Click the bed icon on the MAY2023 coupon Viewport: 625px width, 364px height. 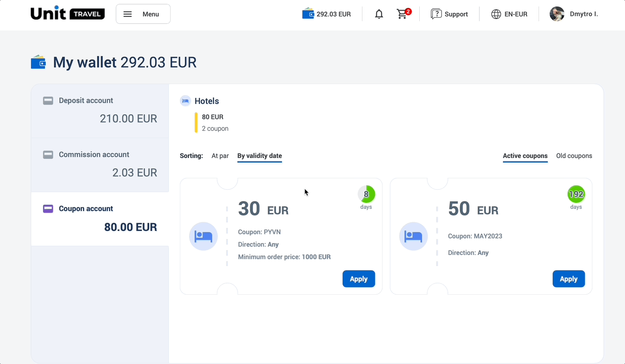(x=413, y=236)
